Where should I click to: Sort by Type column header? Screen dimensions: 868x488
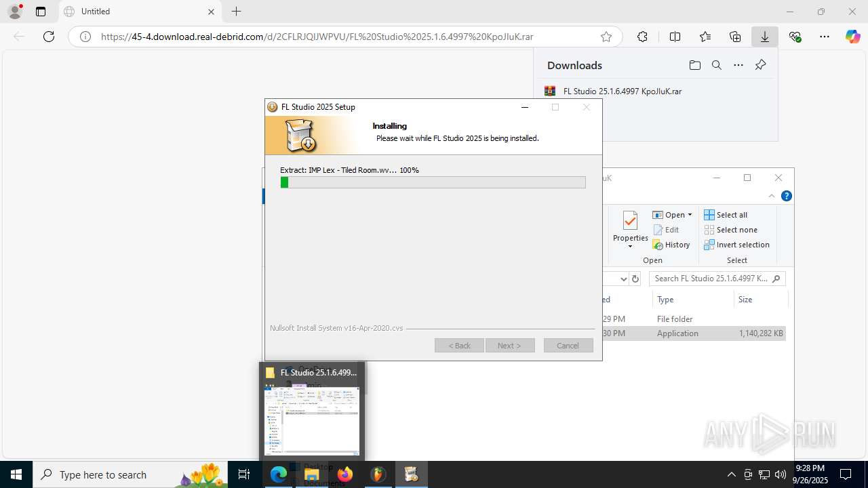pyautogui.click(x=693, y=299)
